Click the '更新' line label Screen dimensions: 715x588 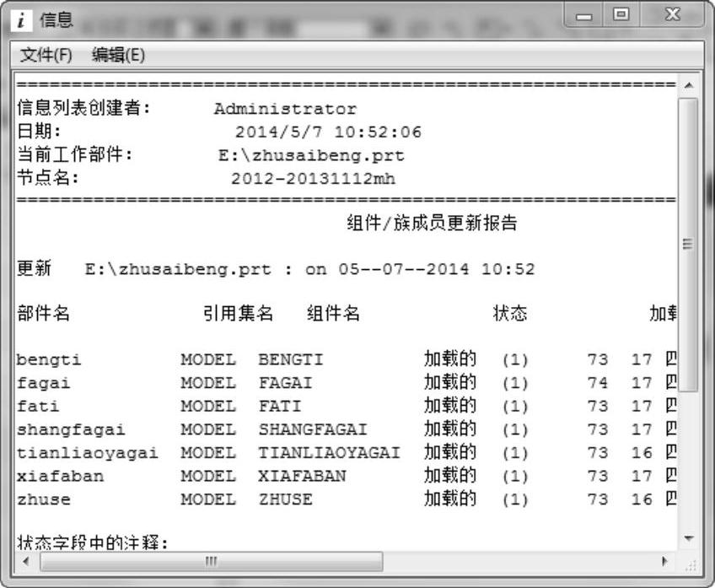(35, 268)
